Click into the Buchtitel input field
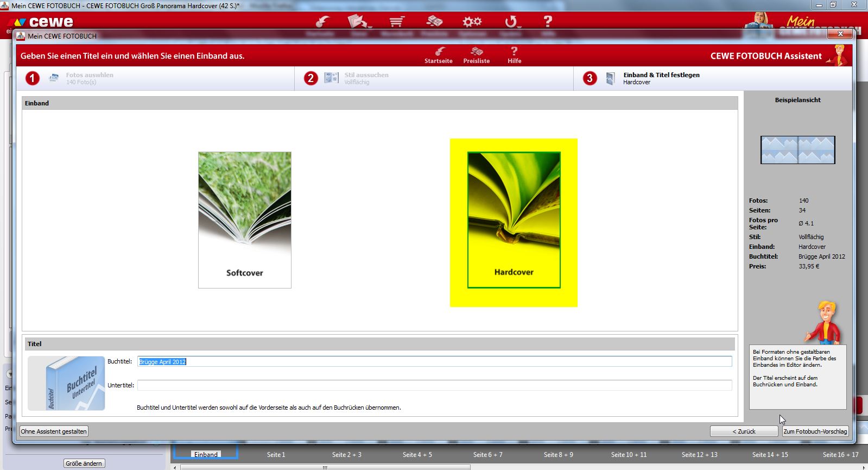868x470 pixels. pos(434,361)
